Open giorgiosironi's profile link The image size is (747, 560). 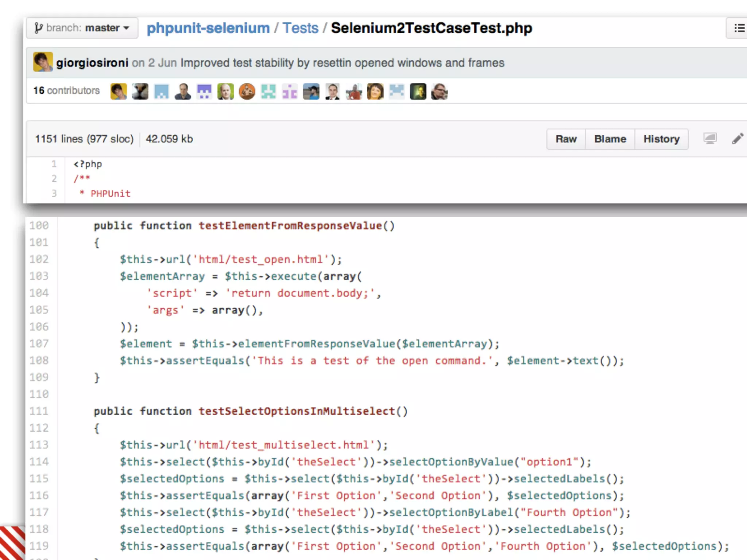click(x=92, y=63)
